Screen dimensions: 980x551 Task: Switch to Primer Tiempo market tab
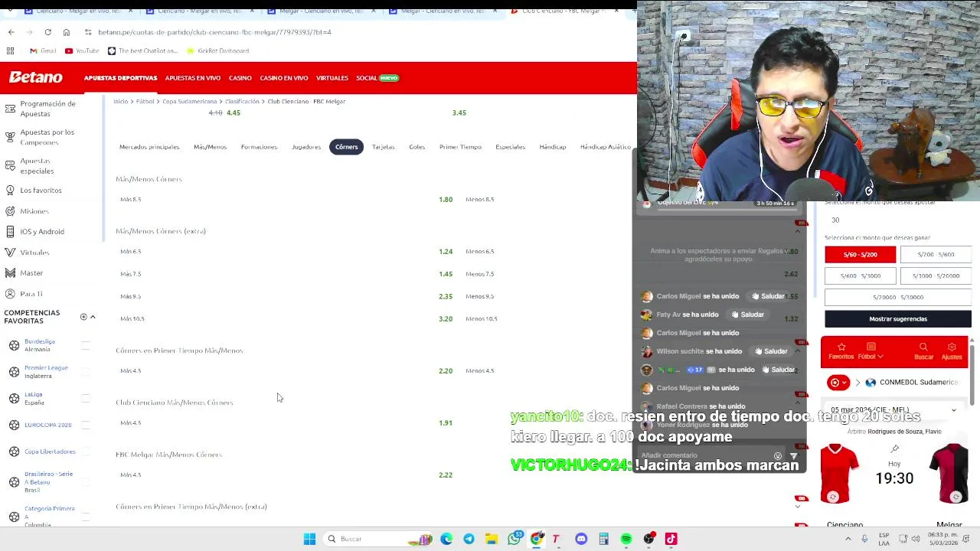460,147
